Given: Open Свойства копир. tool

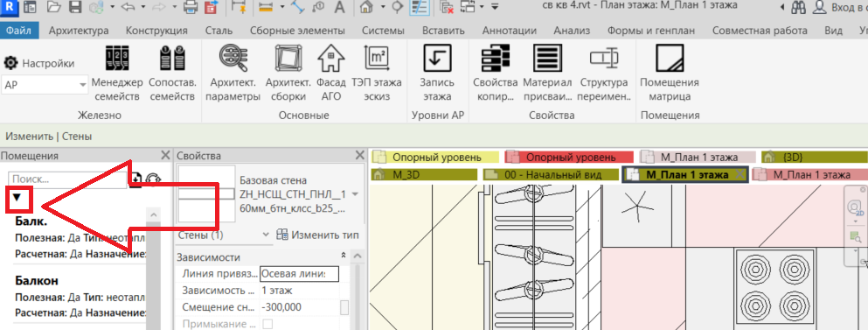Looking at the screenshot, I should (496, 74).
